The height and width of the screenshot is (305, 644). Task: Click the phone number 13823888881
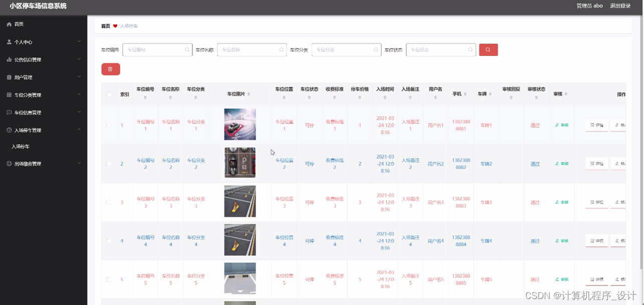pyautogui.click(x=461, y=125)
